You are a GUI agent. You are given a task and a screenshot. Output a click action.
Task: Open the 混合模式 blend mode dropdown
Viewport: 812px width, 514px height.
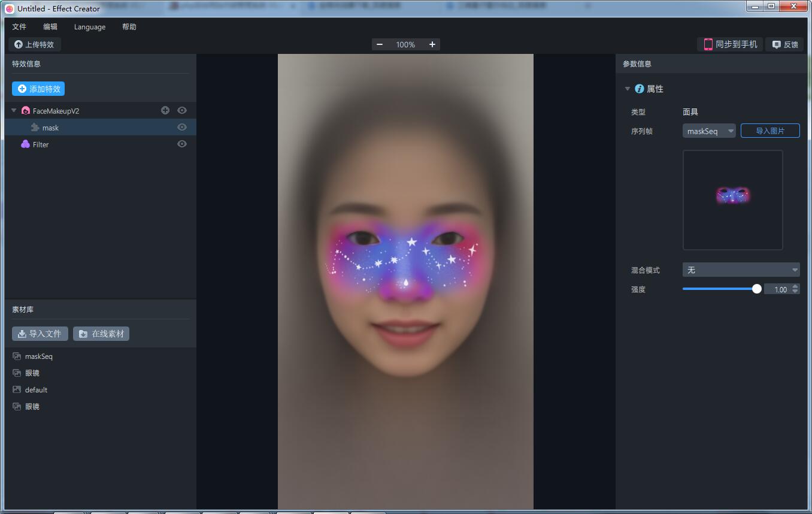[741, 270]
